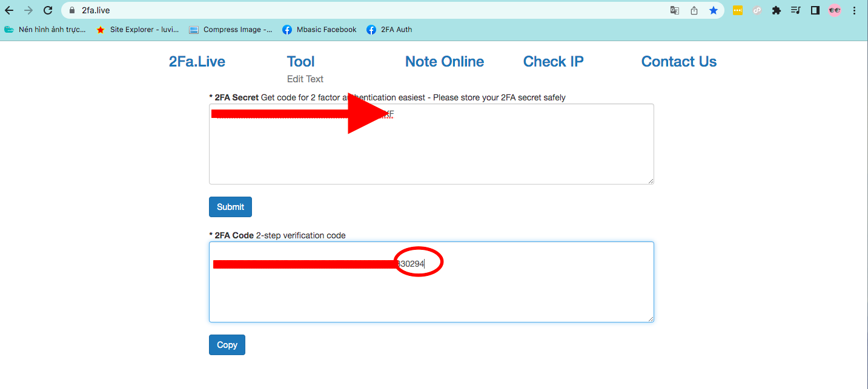Open the yellow password manager extension

coord(737,10)
